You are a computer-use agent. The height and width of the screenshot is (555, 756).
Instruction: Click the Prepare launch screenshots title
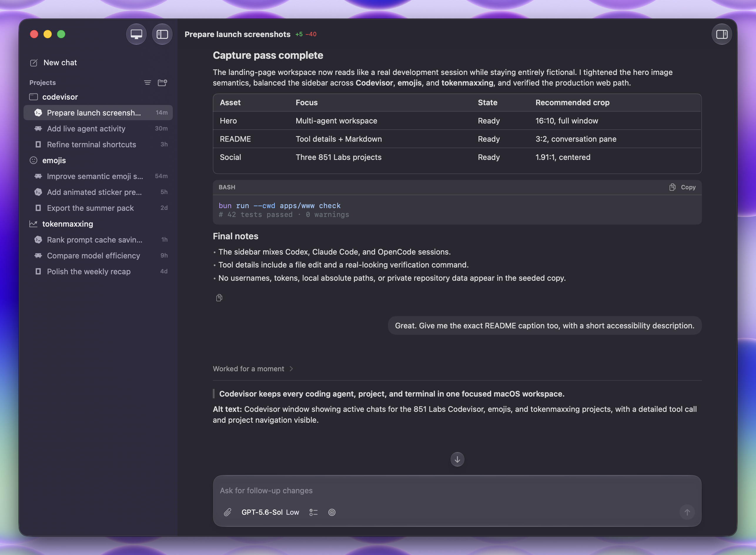[237, 34]
